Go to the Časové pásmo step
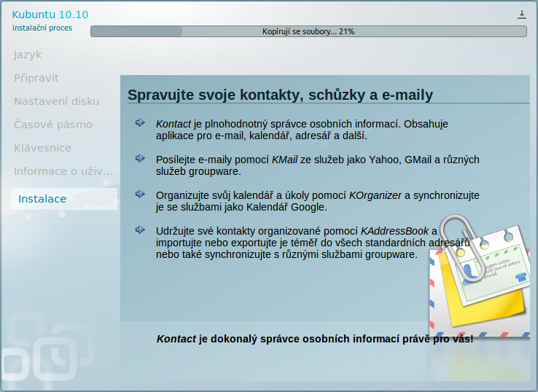538x392 pixels. point(53,125)
